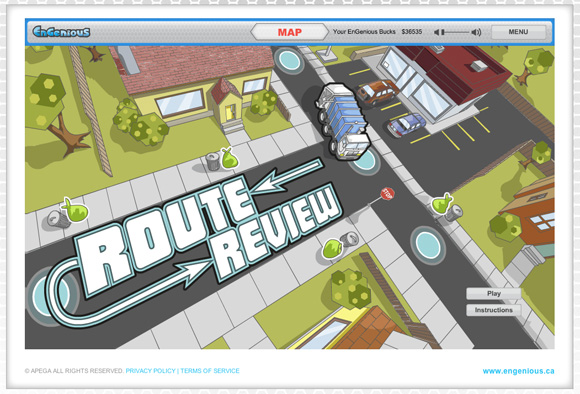The image size is (580, 394).
Task: Open the Terms of Service link
Action: coord(210,371)
